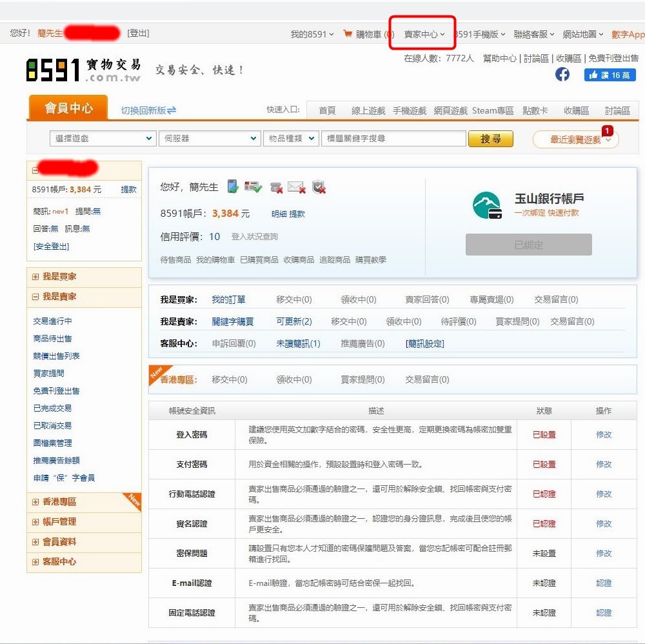The width and height of the screenshot is (645, 644).
Task: Click the security shield status icon
Action: point(319,187)
